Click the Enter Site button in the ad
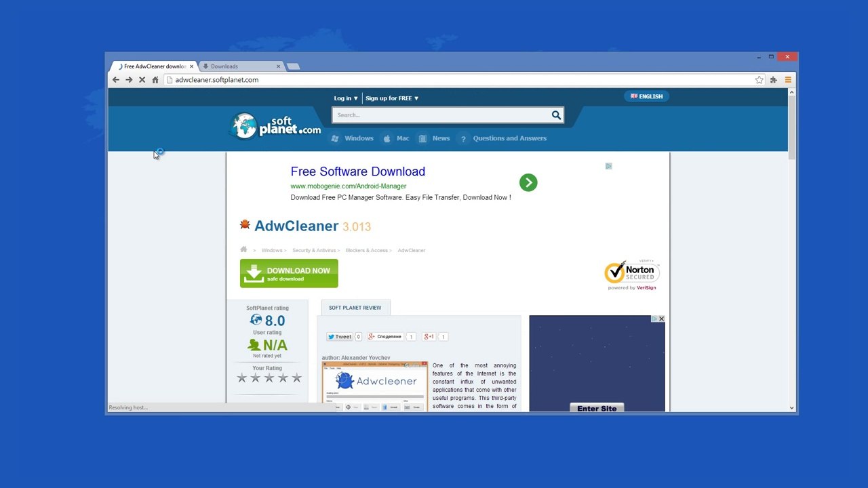 (597, 408)
